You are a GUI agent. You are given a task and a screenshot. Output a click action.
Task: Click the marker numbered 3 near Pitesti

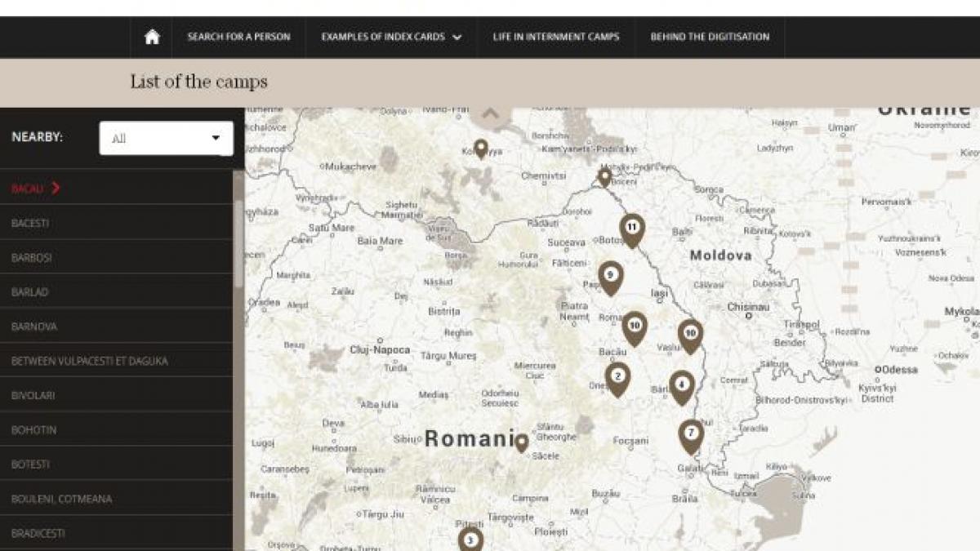pos(470,540)
